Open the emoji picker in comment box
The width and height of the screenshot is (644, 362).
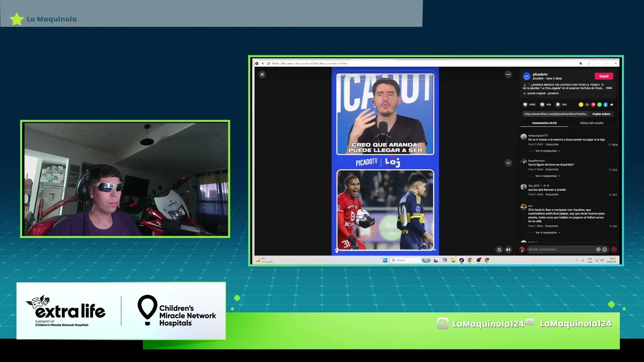pos(604,249)
